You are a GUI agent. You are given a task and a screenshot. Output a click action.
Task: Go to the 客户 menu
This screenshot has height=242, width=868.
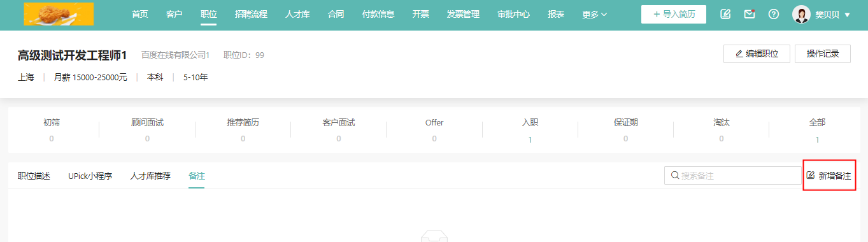click(x=174, y=14)
